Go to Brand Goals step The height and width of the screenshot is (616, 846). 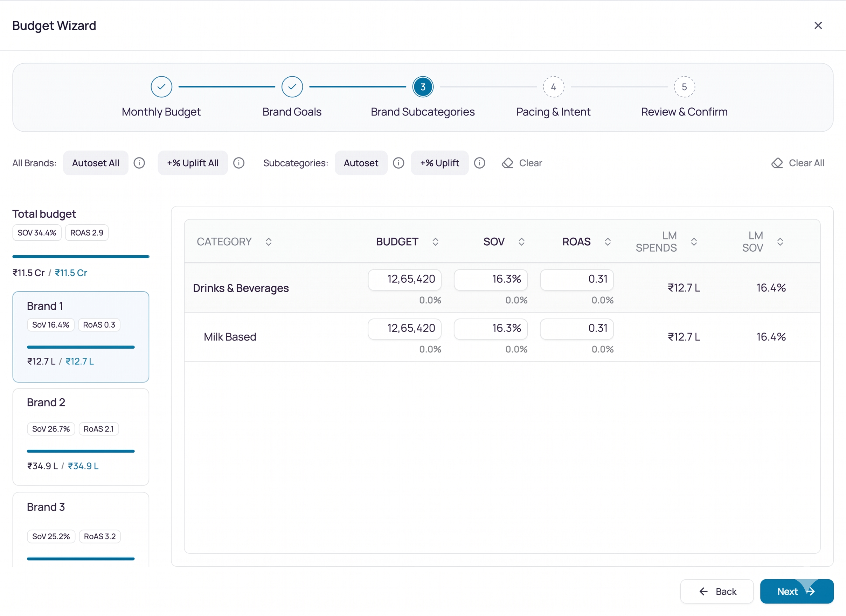pos(292,87)
